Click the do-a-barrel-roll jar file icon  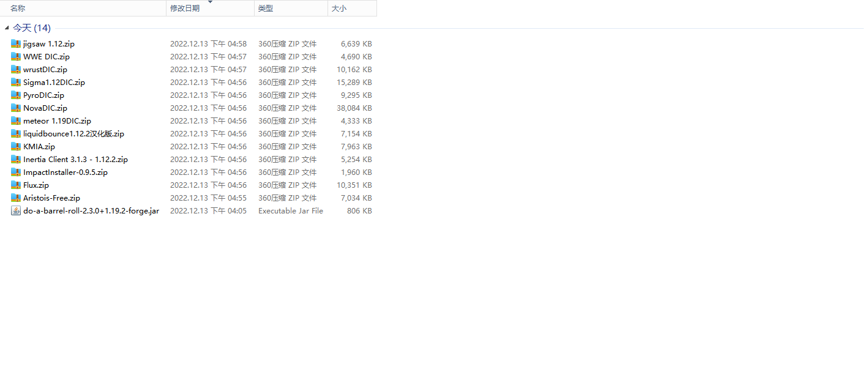(x=16, y=211)
